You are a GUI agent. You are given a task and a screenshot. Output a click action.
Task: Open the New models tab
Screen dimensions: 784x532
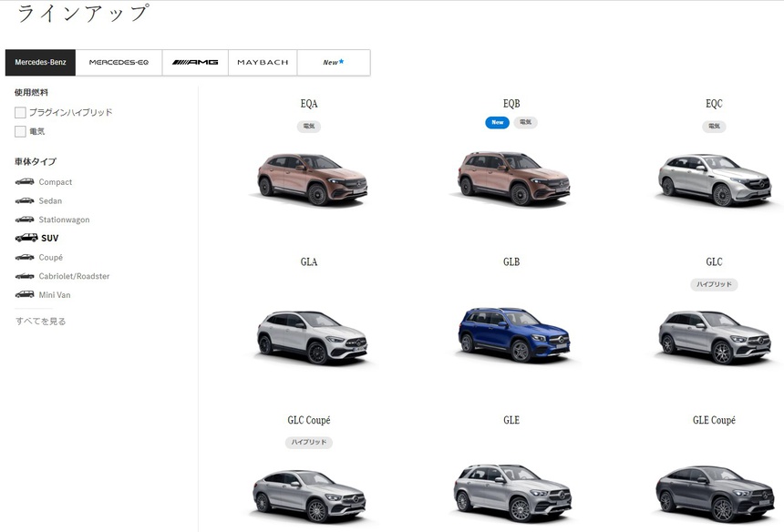click(334, 63)
